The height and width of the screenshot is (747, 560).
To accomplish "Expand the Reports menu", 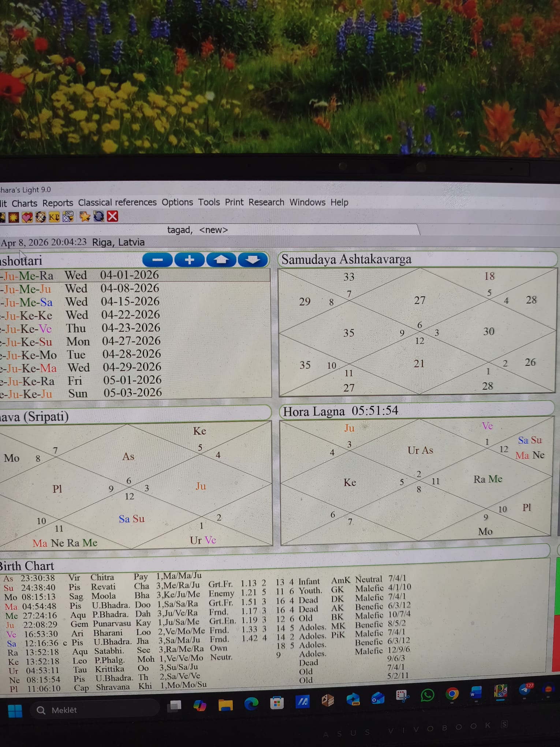I will [x=57, y=203].
